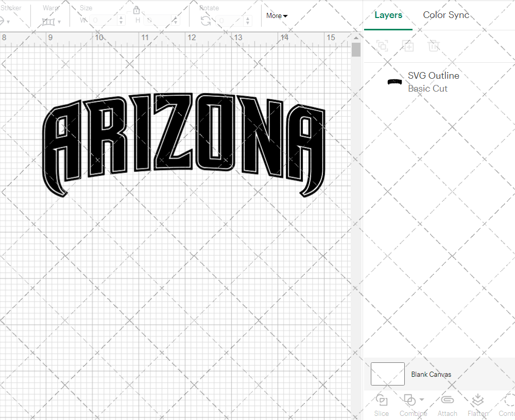Click the Blank Canvas label
This screenshot has width=515, height=420.
pyautogui.click(x=432, y=374)
